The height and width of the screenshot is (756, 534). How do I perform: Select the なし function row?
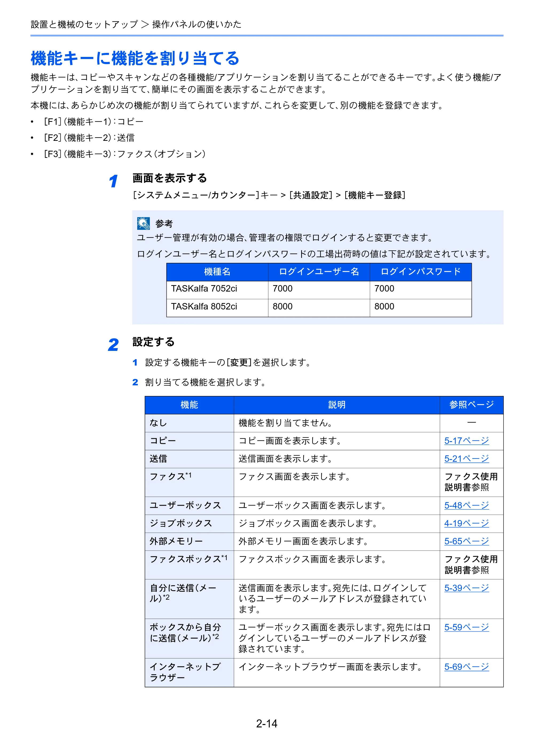click(x=324, y=423)
